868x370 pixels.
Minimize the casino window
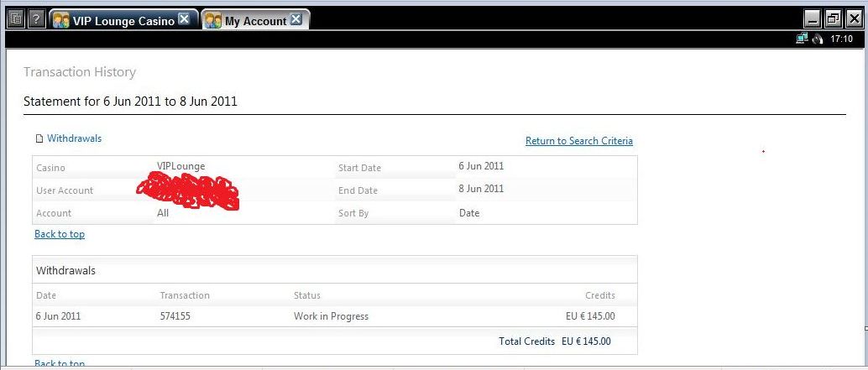tap(812, 19)
